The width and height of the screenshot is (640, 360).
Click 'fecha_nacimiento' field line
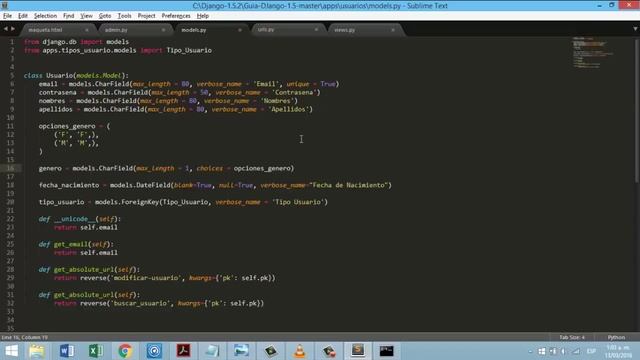coord(215,185)
